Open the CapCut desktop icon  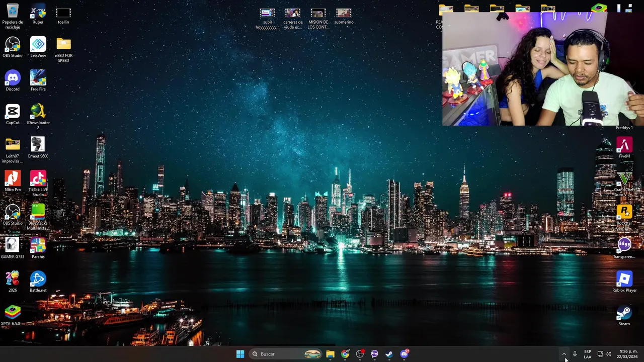(x=13, y=114)
